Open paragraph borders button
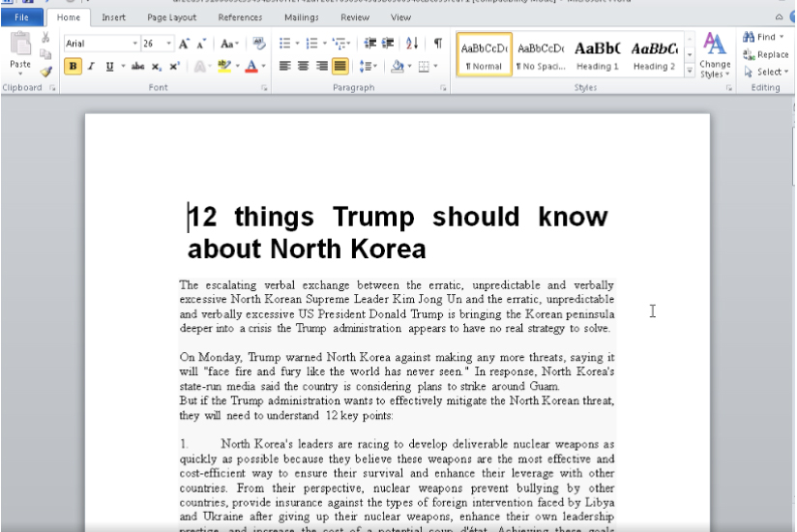Viewport: 797px width, 532px height. point(424,67)
